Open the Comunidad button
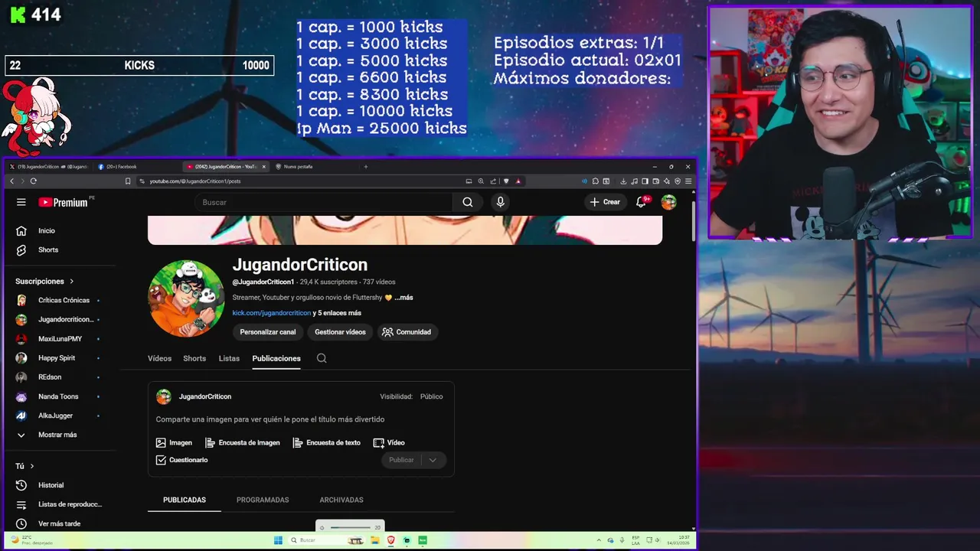Screen dimensions: 980x551 point(407,332)
